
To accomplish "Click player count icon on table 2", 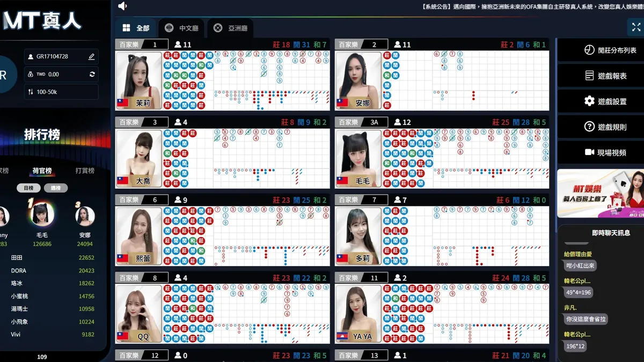I will pos(398,45).
